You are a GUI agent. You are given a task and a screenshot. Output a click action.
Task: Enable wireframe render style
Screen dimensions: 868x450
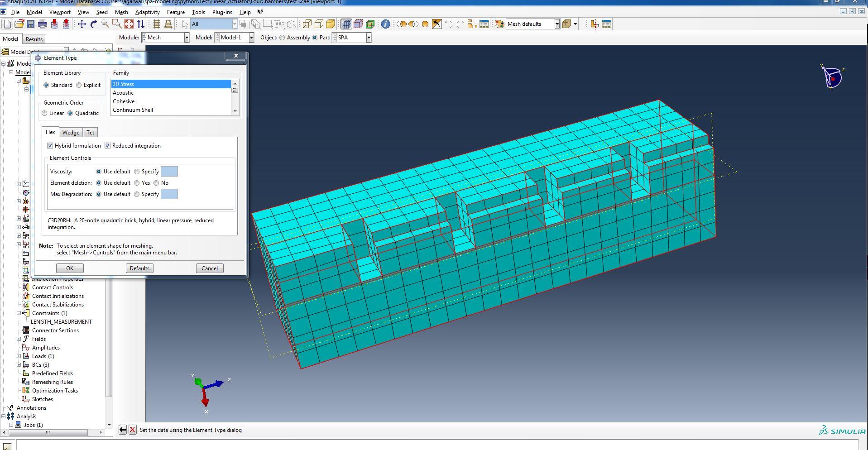[x=307, y=24]
